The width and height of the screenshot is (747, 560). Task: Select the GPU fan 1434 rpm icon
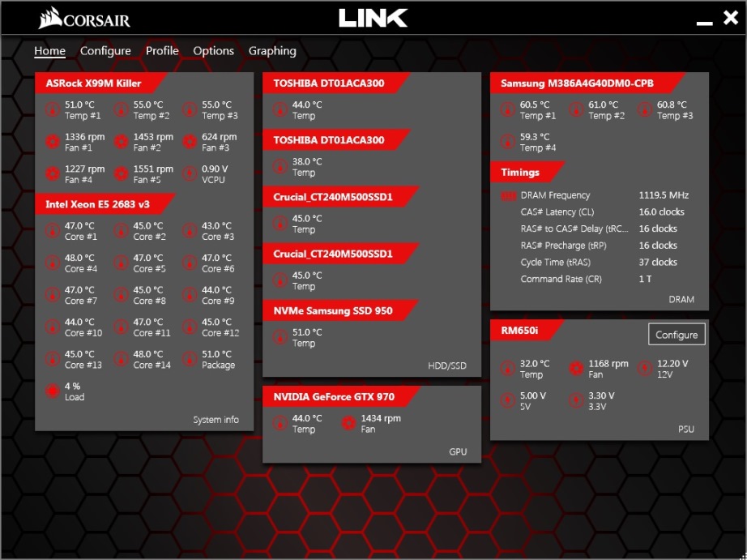348,423
